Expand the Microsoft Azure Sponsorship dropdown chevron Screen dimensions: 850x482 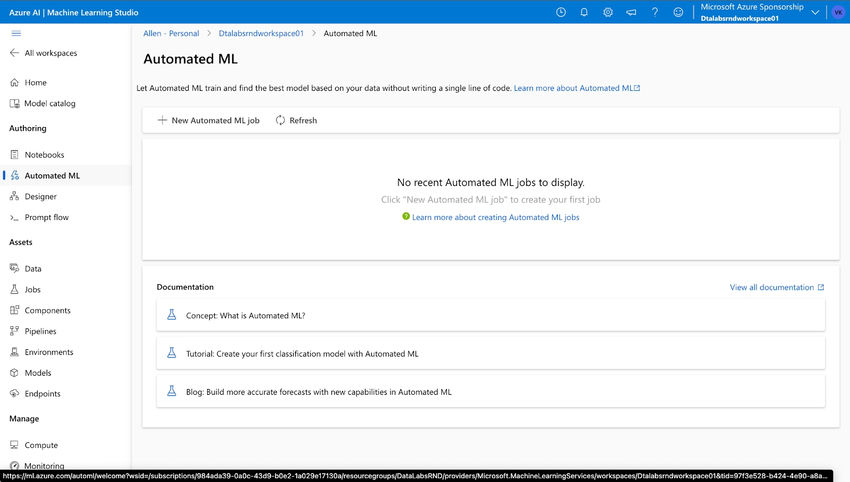[815, 12]
